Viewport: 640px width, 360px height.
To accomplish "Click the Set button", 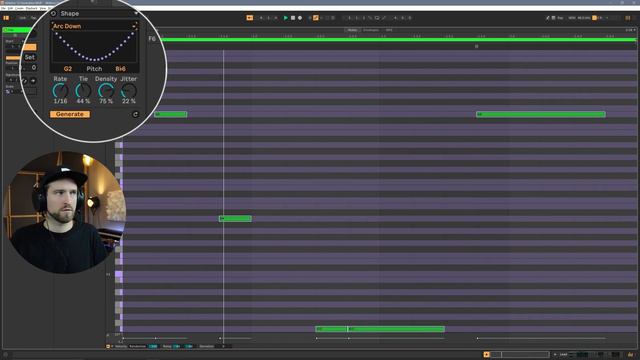I will click(29, 57).
